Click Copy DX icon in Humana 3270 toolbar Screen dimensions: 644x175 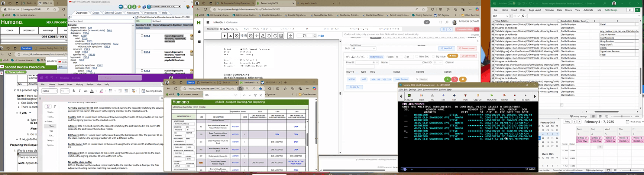(409, 97)
